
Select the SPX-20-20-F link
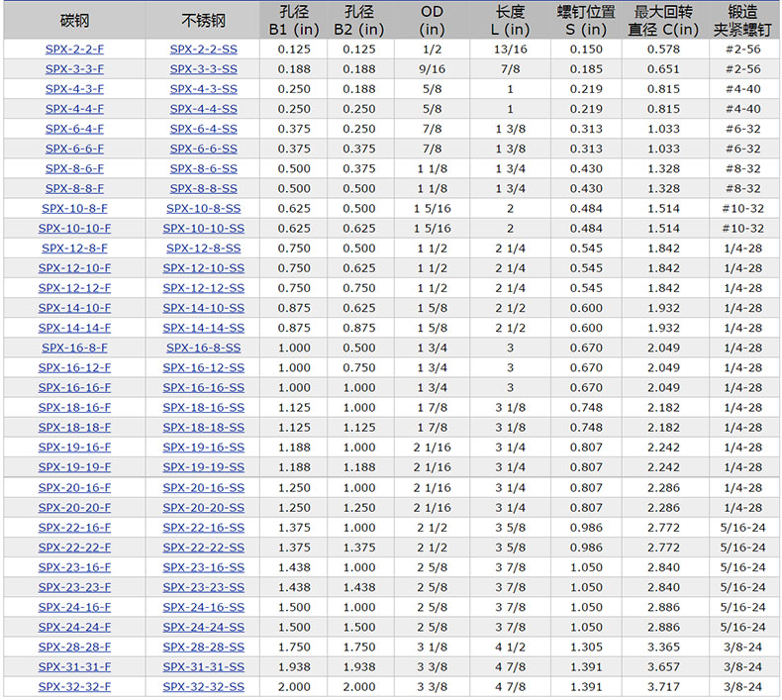click(74, 507)
